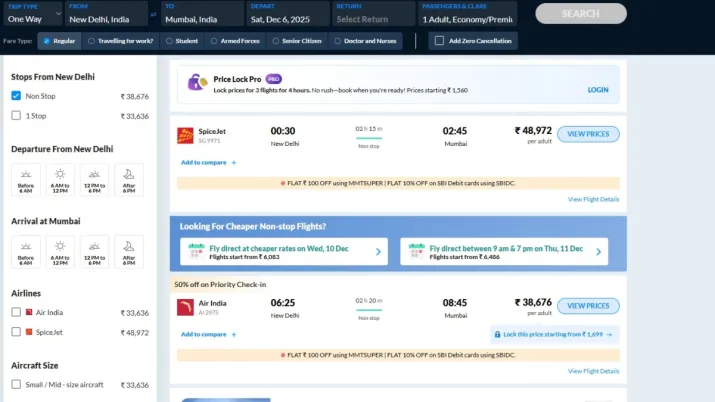Click plus icon beside SpiceJet Add to compare
715x402 pixels.
(x=234, y=163)
